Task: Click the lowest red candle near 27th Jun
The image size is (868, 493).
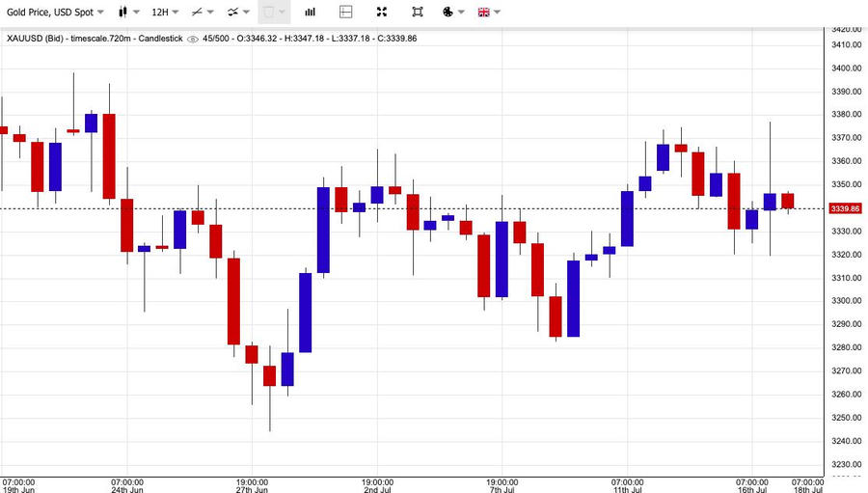Action: click(269, 375)
